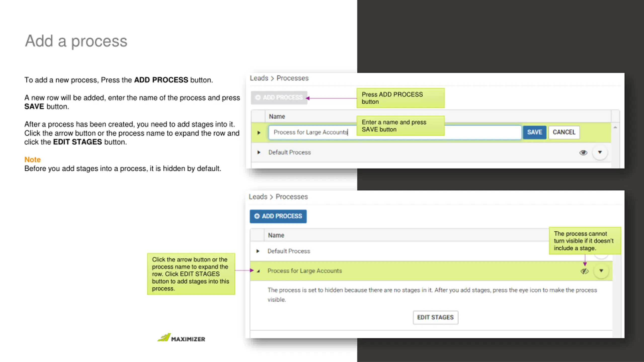Click the Maximizer logo

click(181, 338)
